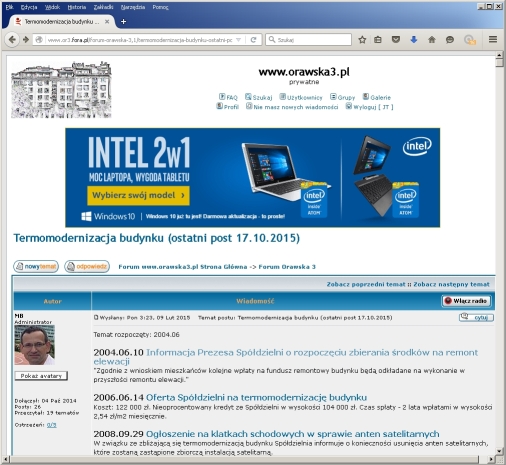Click the Włącz radio button

[x=466, y=301]
